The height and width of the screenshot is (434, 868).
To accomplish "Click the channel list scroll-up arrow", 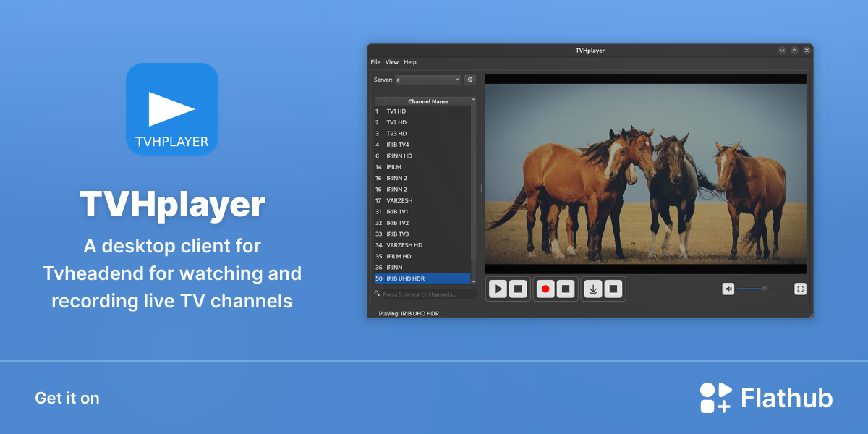I will pos(474,99).
